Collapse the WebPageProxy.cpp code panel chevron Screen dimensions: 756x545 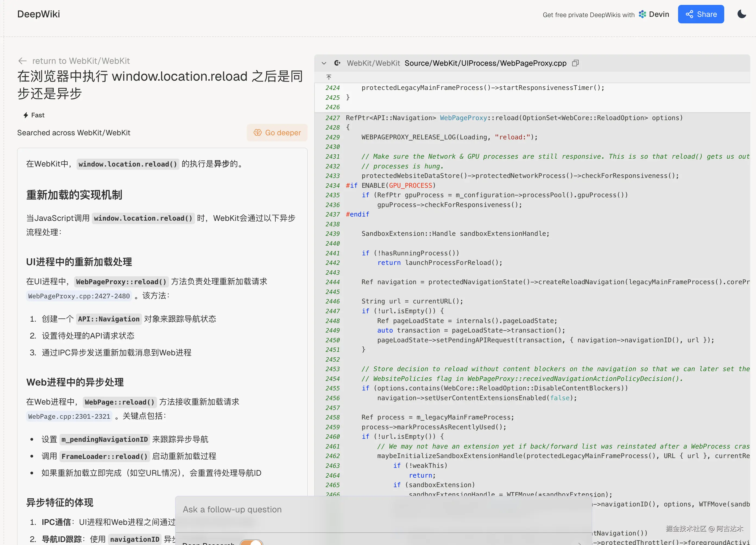pyautogui.click(x=324, y=63)
